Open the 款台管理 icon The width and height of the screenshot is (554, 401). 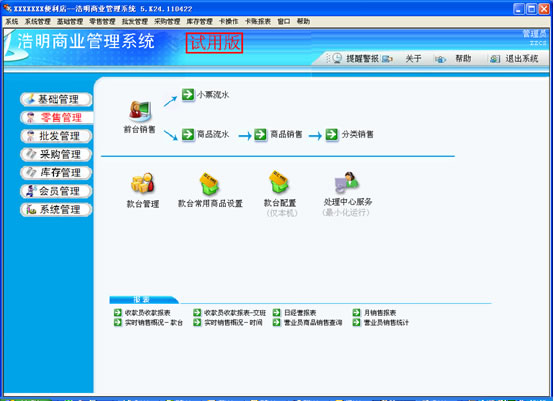coord(143,183)
